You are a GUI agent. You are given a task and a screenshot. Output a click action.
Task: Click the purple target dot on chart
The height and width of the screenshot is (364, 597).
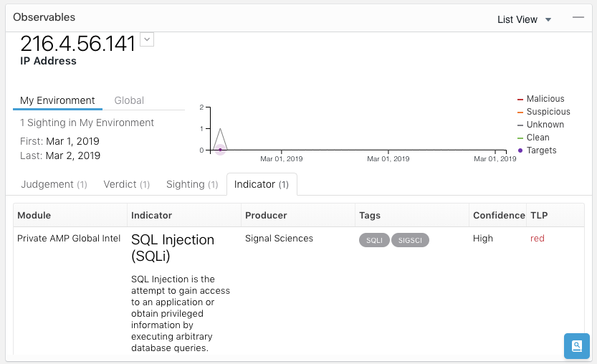pyautogui.click(x=220, y=149)
